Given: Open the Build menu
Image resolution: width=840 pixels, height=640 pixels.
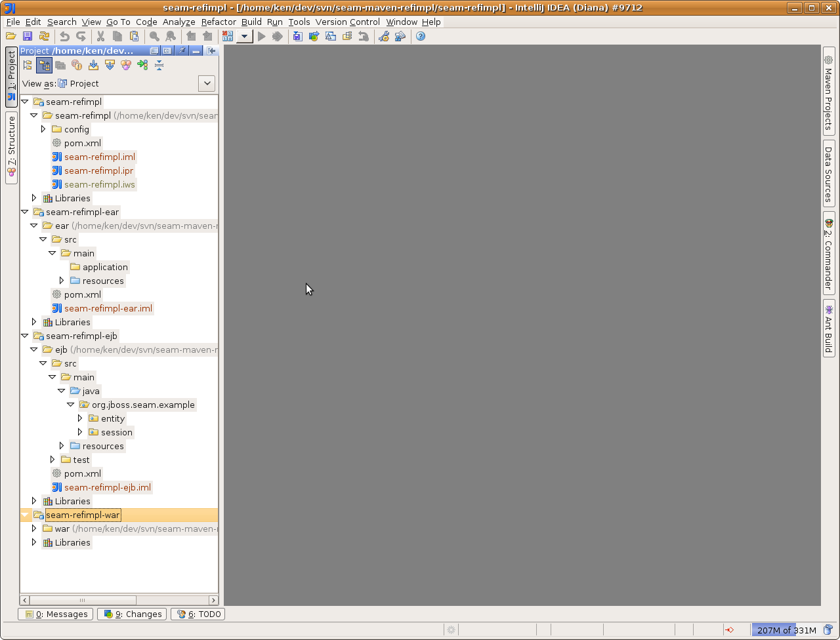Looking at the screenshot, I should click(251, 22).
